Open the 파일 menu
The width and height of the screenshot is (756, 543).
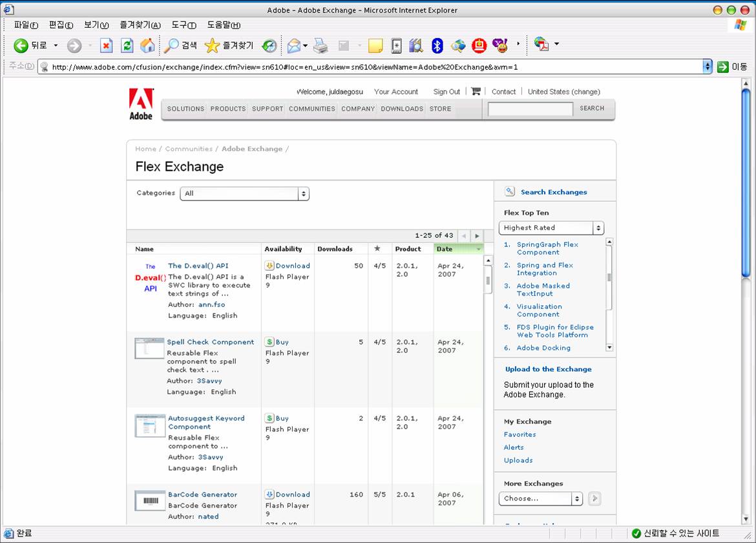tap(26, 25)
